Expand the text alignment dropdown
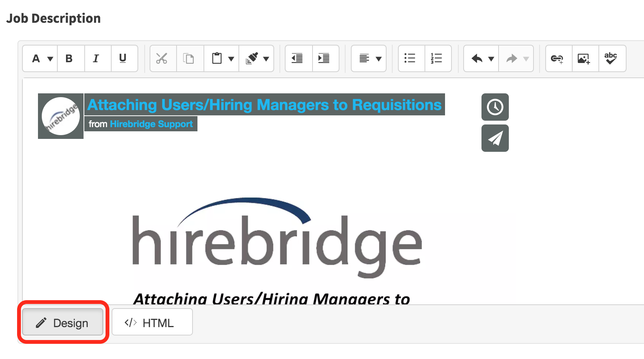Screen dimensions: 644x359 click(378, 59)
